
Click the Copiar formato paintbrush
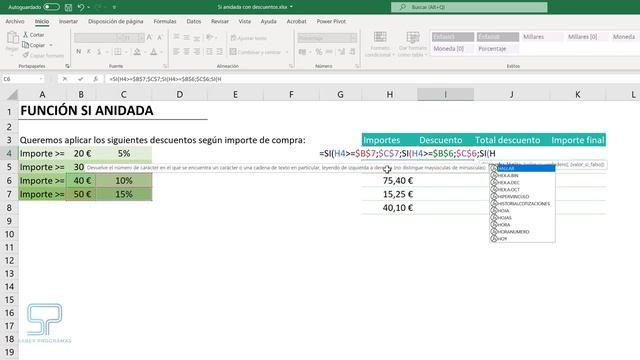pyautogui.click(x=43, y=55)
